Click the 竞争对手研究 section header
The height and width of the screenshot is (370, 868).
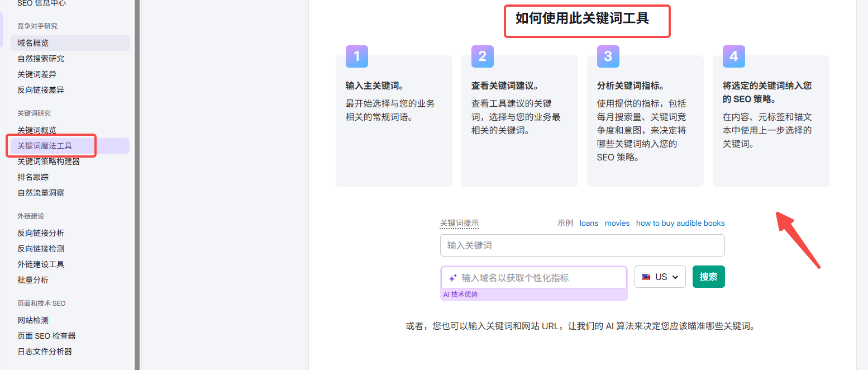click(37, 26)
